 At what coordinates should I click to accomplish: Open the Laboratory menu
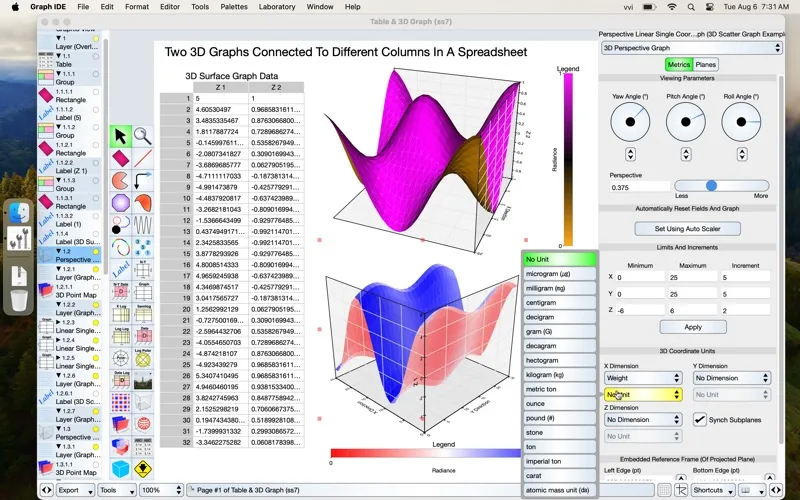(277, 7)
